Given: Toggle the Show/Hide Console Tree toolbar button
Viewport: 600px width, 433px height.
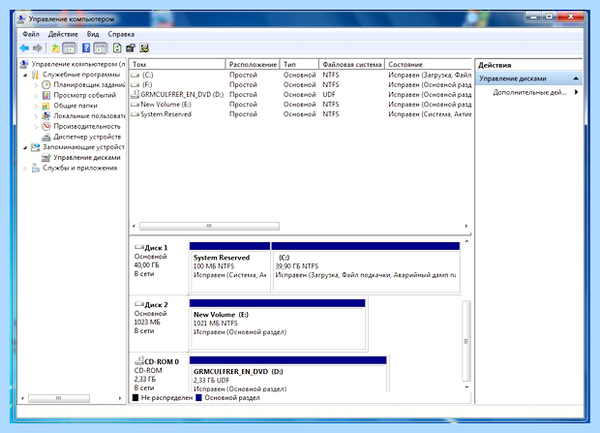Looking at the screenshot, I should [69, 48].
